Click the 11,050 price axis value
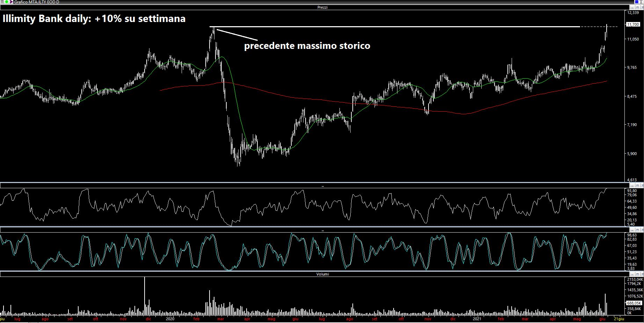Viewport: 644px width, 323px height. (633, 39)
